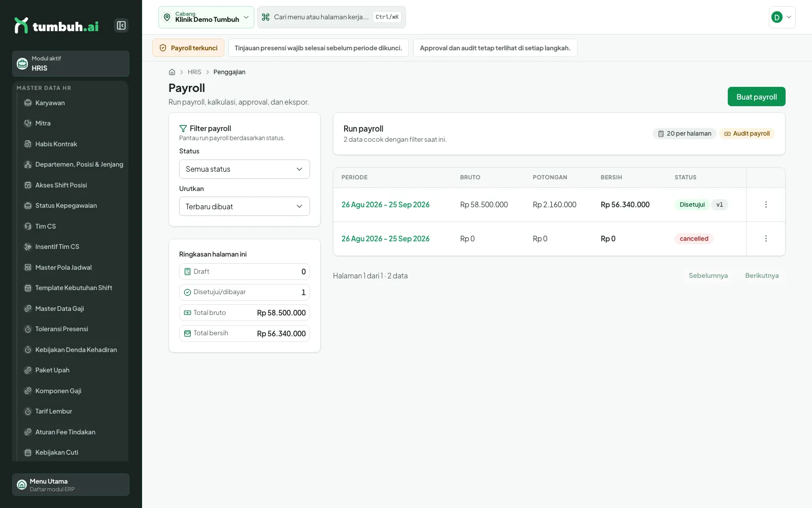812x508 pixels.
Task: Open the user avatar D menu
Action: click(x=782, y=17)
